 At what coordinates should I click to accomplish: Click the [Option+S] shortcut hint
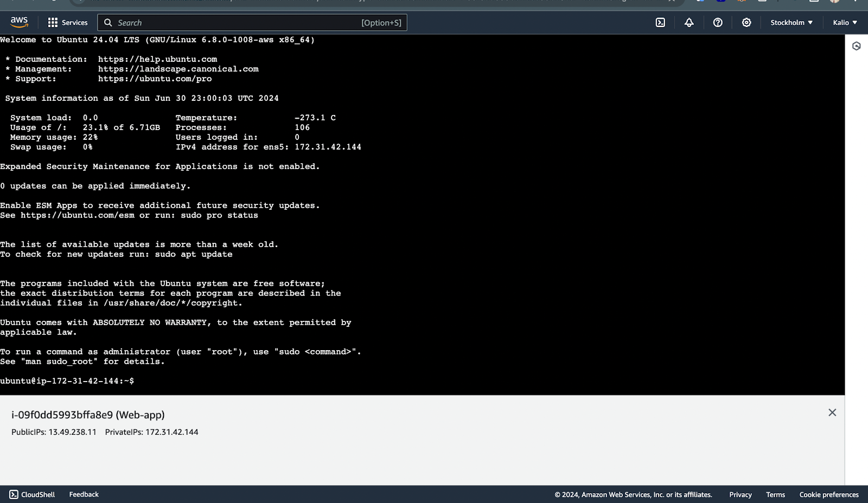click(x=381, y=23)
